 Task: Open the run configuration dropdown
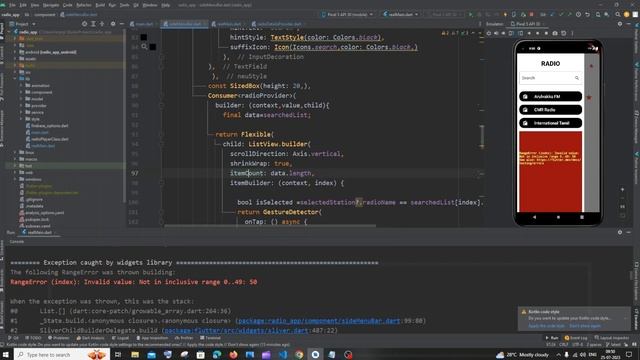(x=401, y=14)
